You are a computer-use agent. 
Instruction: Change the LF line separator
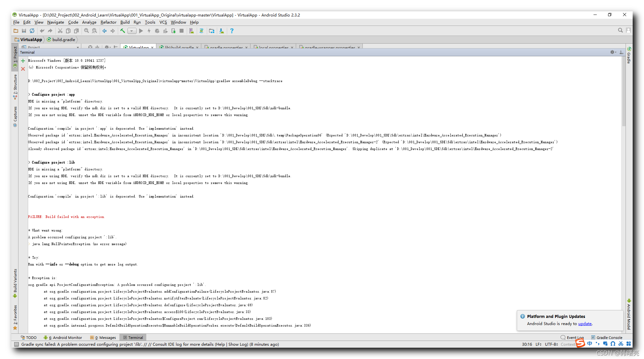pos(539,344)
